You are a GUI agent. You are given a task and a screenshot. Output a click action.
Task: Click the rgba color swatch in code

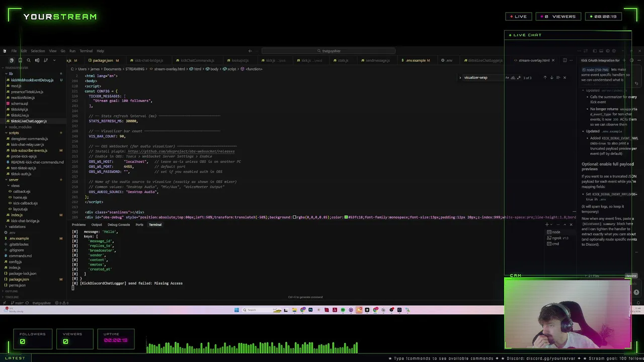[x=295, y=217]
